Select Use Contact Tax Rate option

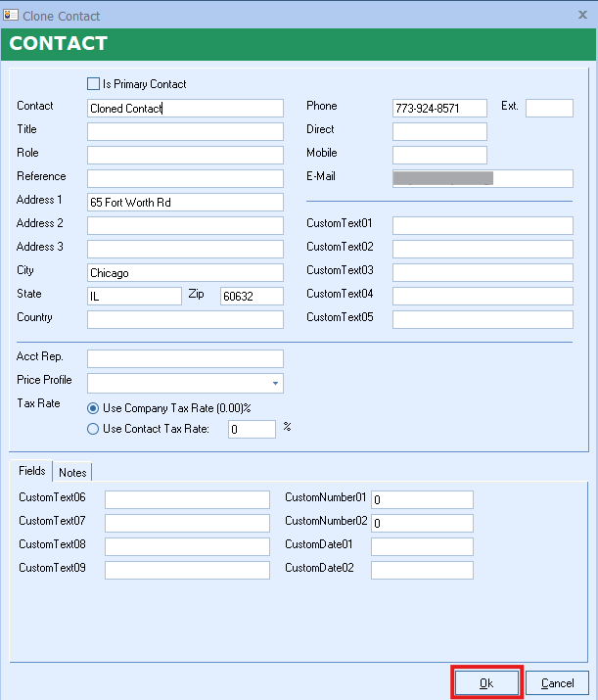(93, 429)
